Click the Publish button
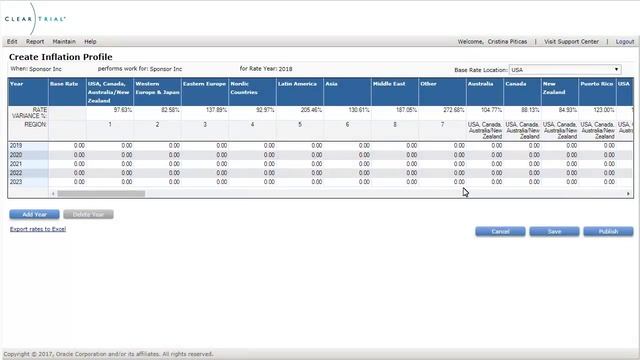The width and height of the screenshot is (640, 360). [x=608, y=231]
